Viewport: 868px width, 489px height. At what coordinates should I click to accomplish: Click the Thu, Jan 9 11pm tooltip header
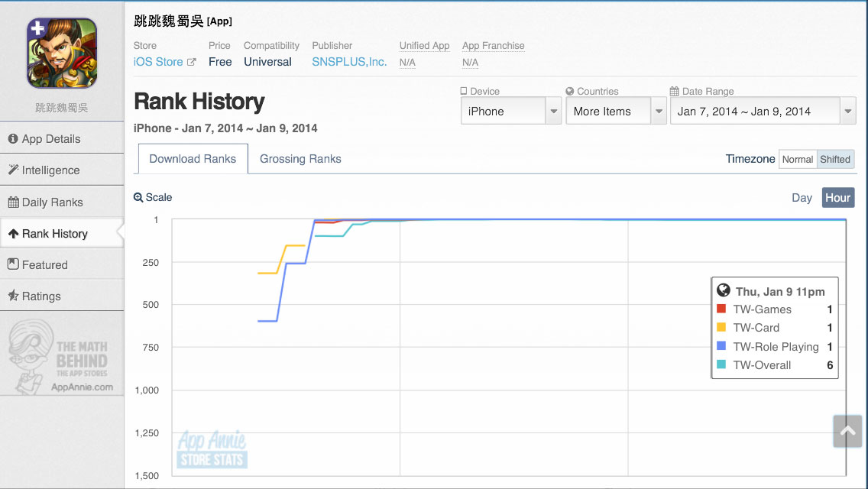(x=780, y=291)
